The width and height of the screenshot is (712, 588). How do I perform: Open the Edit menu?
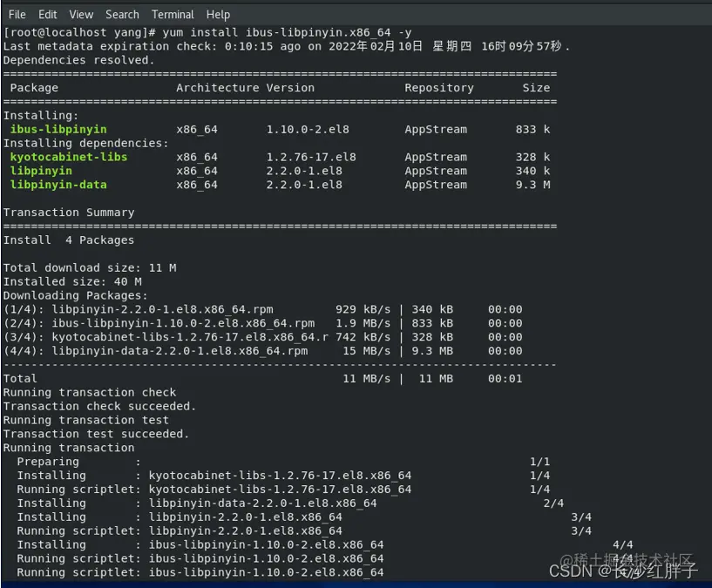point(48,15)
